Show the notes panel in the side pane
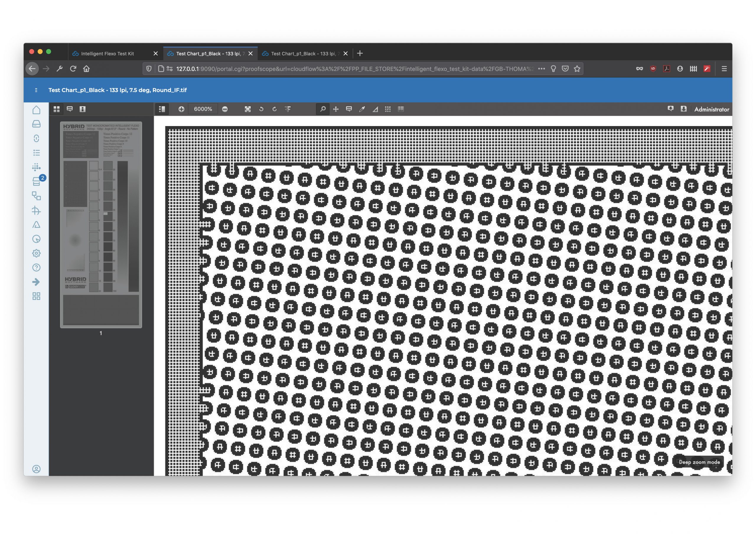The width and height of the screenshot is (756, 534). coord(70,109)
